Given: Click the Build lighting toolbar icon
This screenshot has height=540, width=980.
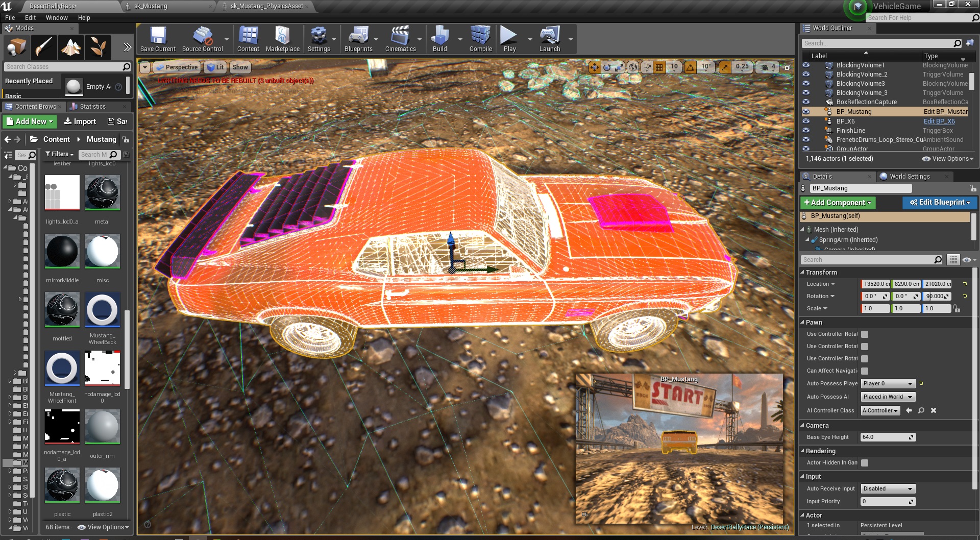Looking at the screenshot, I should [439, 39].
